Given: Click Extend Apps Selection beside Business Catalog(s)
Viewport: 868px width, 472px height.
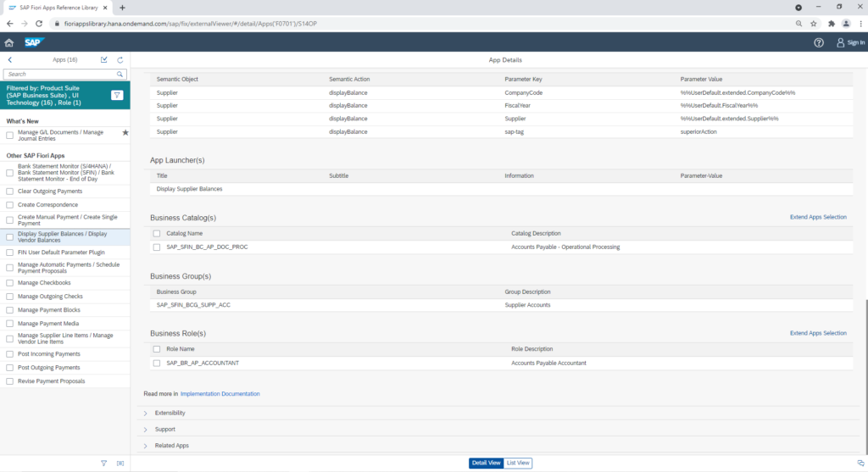Looking at the screenshot, I should (818, 217).
